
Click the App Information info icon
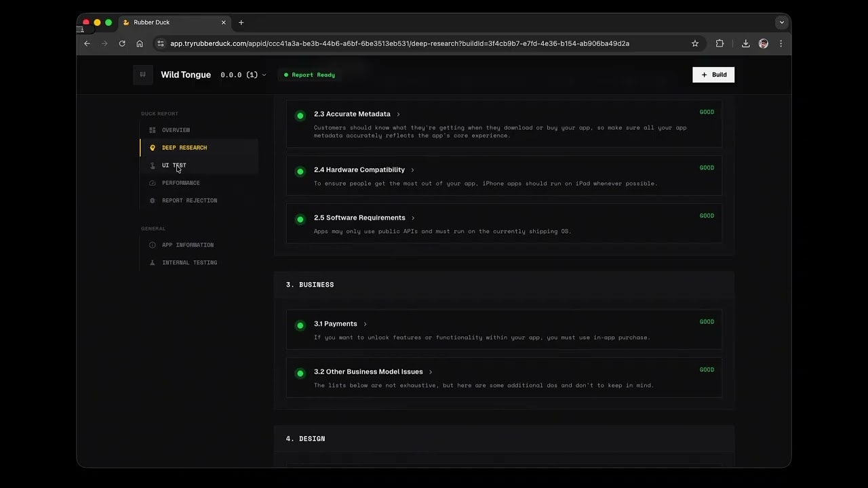coord(152,245)
